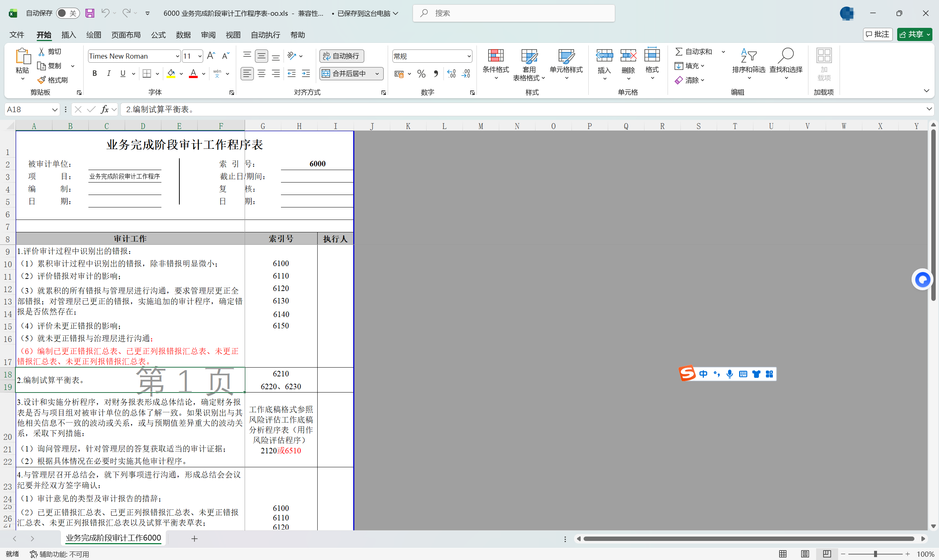Open the font name dropdown
The width and height of the screenshot is (939, 560).
[177, 56]
